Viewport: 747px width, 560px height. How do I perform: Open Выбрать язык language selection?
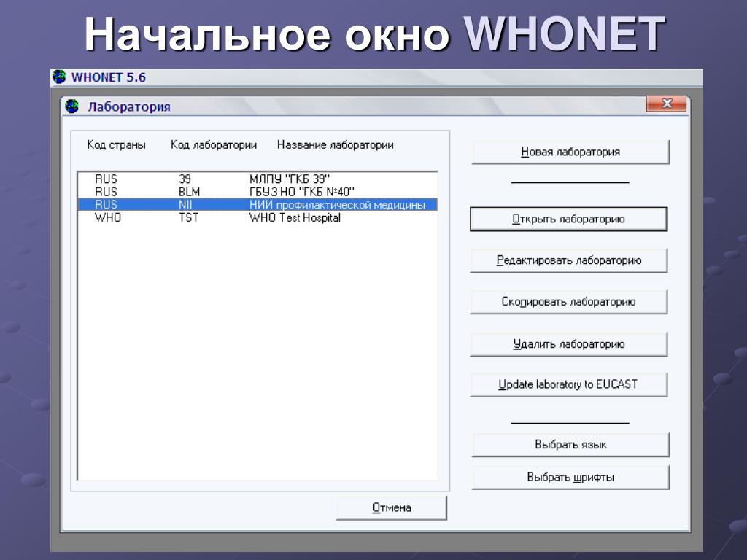coord(570,445)
